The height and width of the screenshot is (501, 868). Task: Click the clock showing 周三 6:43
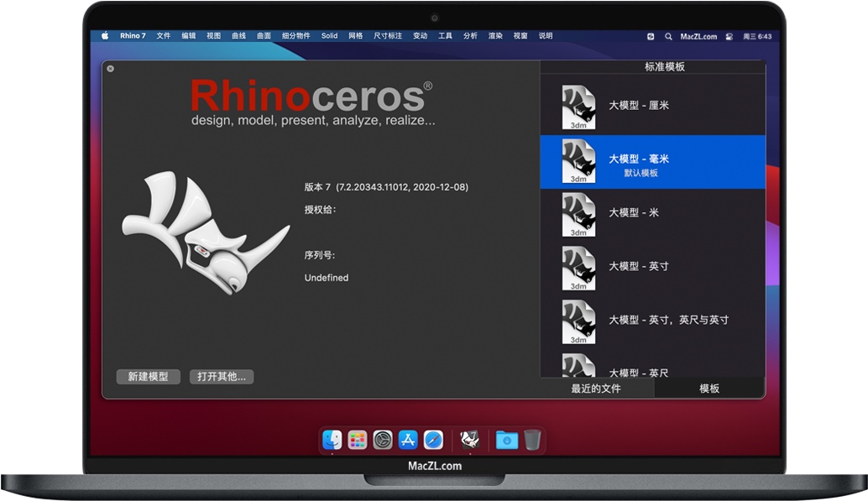pos(757,37)
